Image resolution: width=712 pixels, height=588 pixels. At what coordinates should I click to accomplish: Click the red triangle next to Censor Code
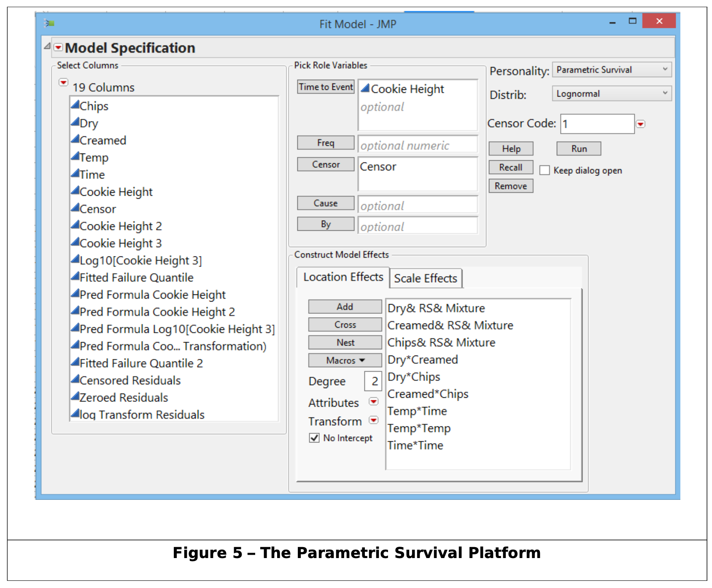point(640,124)
